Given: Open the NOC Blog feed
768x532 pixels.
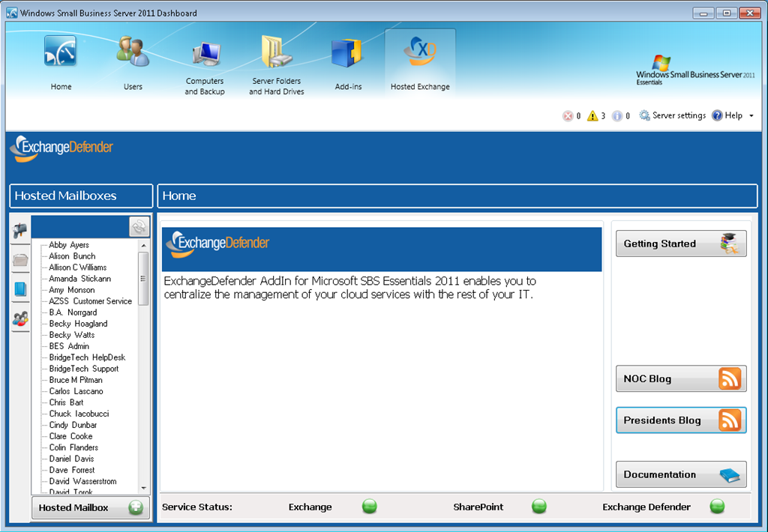Looking at the screenshot, I should [x=680, y=378].
